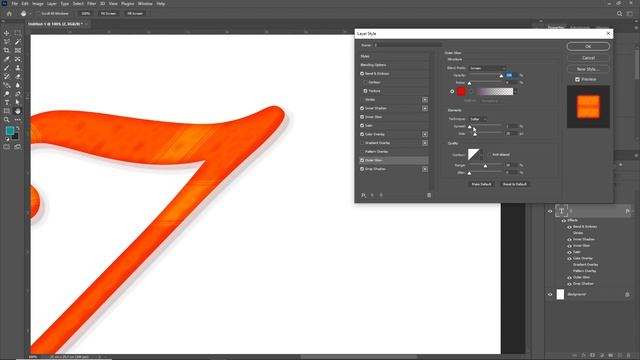This screenshot has width=640, height=360.
Task: Toggle Satin checkbox
Action: 362,126
